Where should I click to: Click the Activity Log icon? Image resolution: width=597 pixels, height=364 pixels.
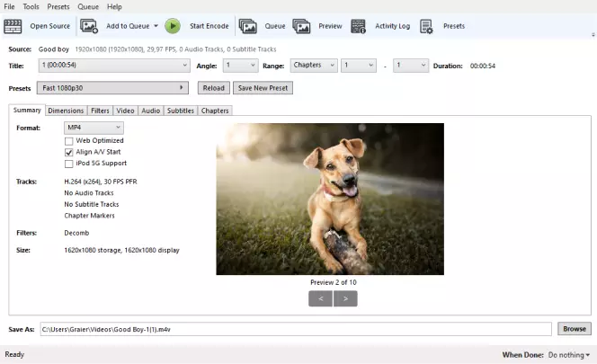coord(358,26)
